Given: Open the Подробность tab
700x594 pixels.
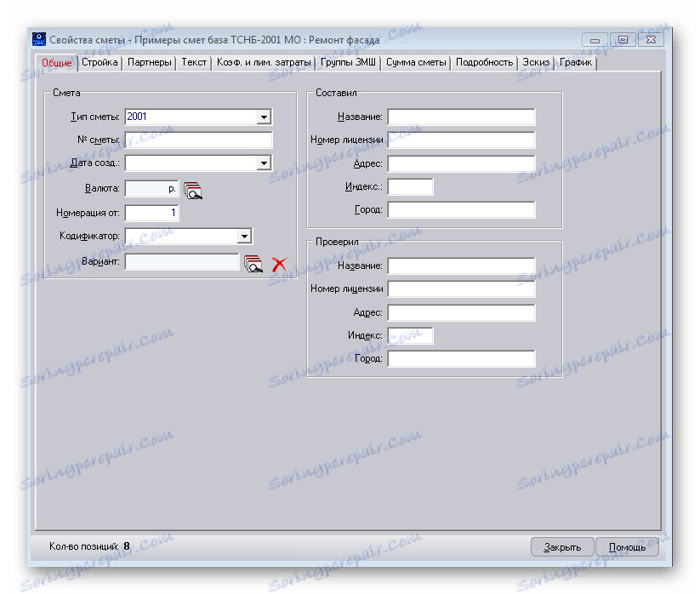Looking at the screenshot, I should [484, 62].
